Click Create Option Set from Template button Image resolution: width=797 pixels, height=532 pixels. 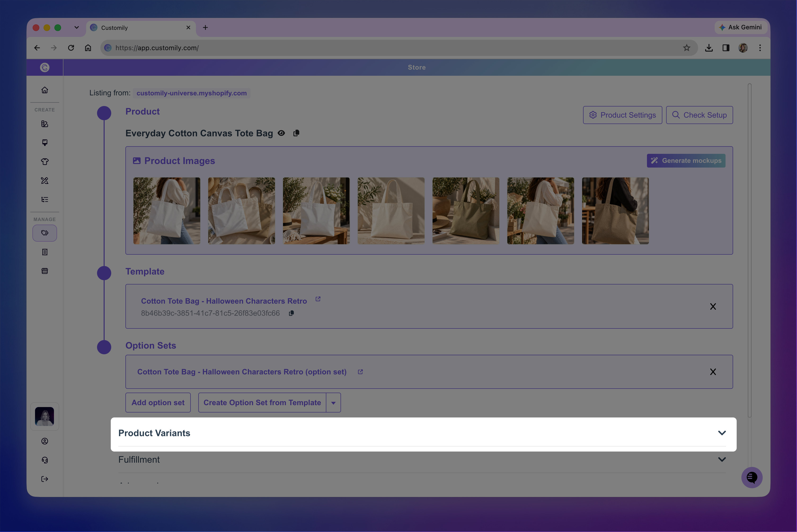(x=262, y=403)
